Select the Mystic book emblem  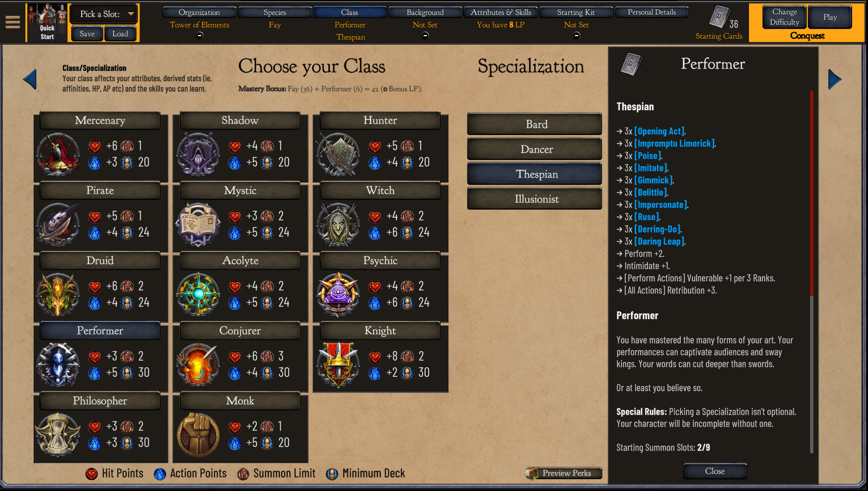coord(198,224)
